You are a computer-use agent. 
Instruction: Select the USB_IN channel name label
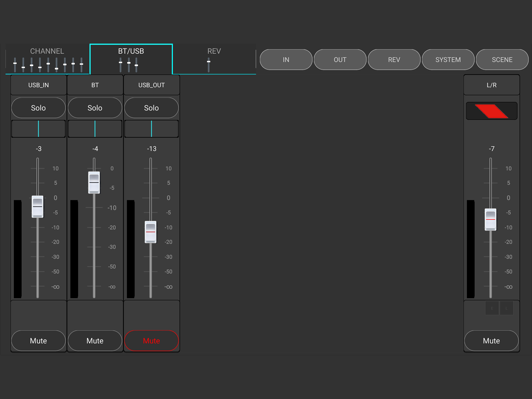click(x=39, y=85)
